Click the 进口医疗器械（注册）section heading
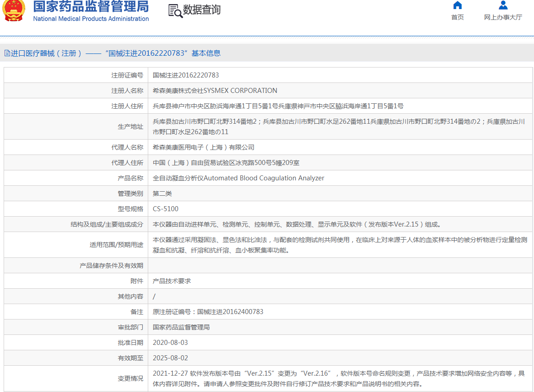This screenshot has height=392, width=534. (x=46, y=53)
